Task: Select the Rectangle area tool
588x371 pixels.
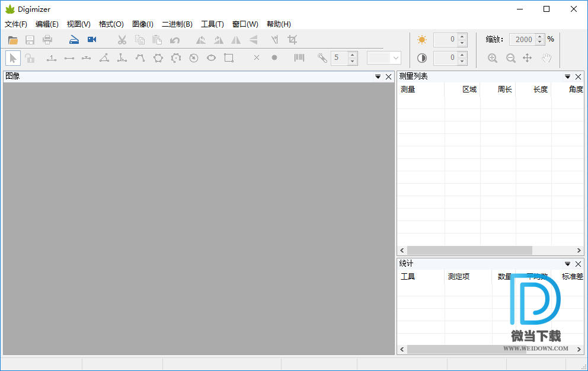Action: coord(229,57)
